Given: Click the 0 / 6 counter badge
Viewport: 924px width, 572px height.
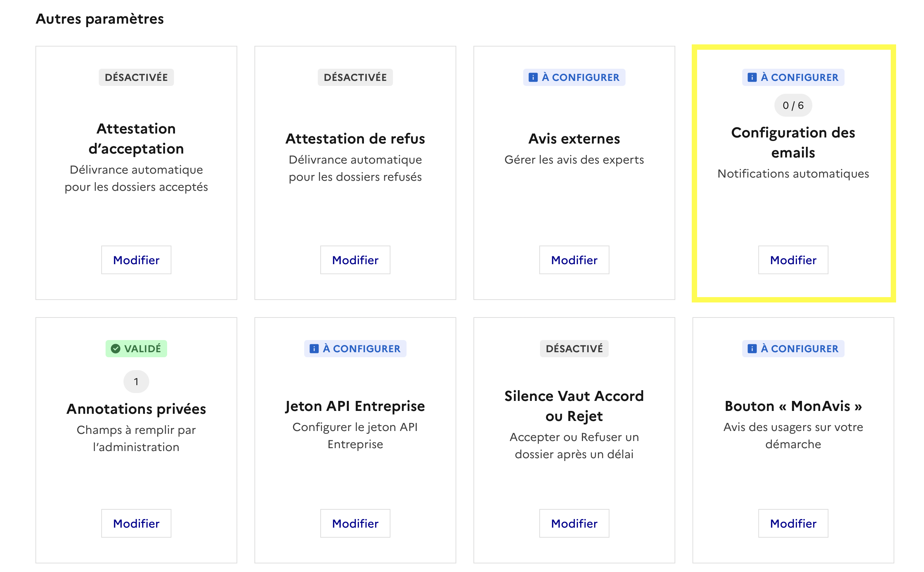Looking at the screenshot, I should 793,106.
